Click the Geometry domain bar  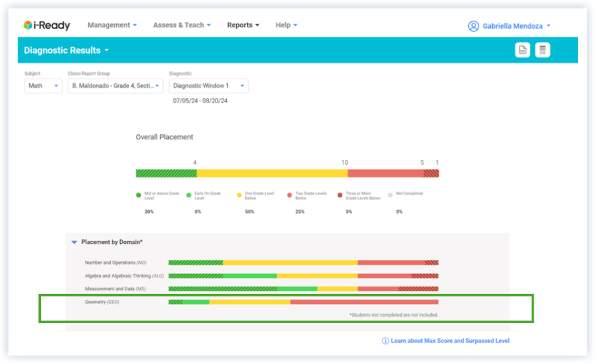tap(303, 302)
